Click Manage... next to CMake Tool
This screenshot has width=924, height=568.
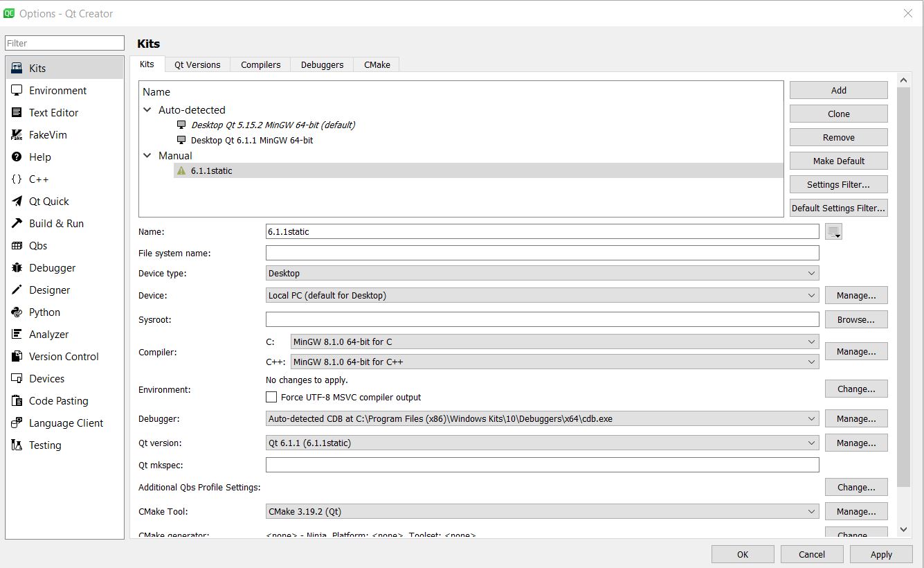856,511
